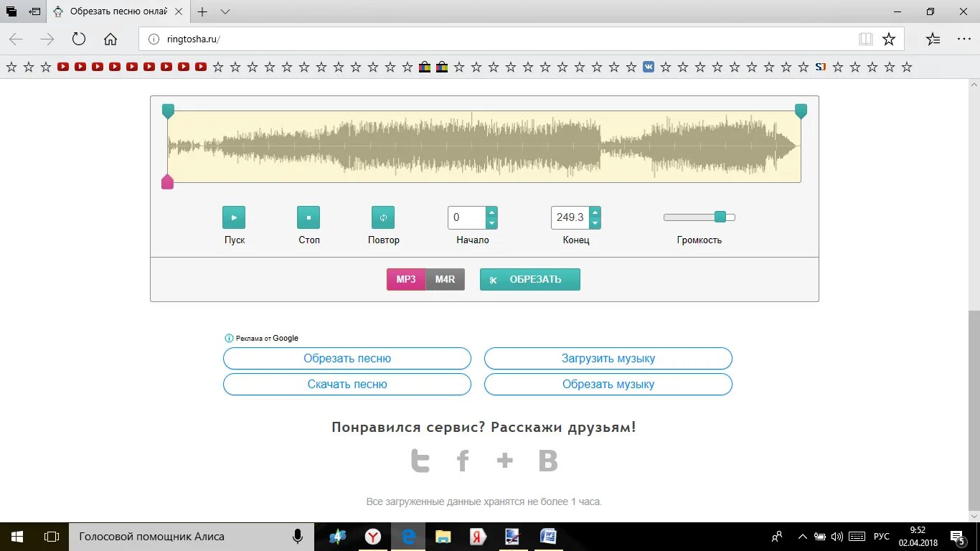The width and height of the screenshot is (980, 551).
Task: Go back in Edge browser
Action: pos(16,39)
